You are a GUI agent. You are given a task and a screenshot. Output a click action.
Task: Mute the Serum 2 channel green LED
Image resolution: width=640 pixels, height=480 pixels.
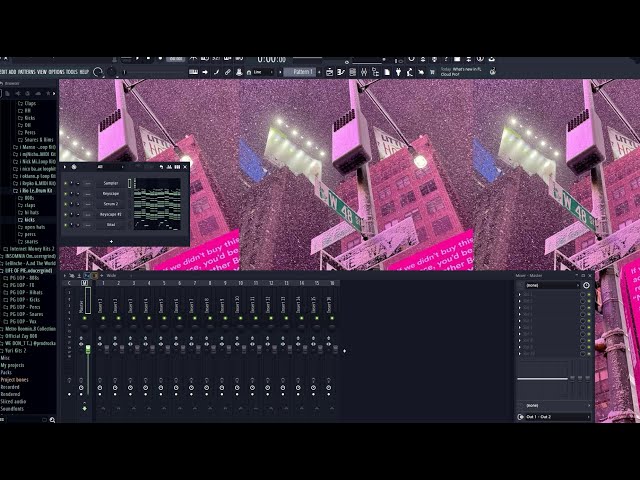[x=65, y=204]
